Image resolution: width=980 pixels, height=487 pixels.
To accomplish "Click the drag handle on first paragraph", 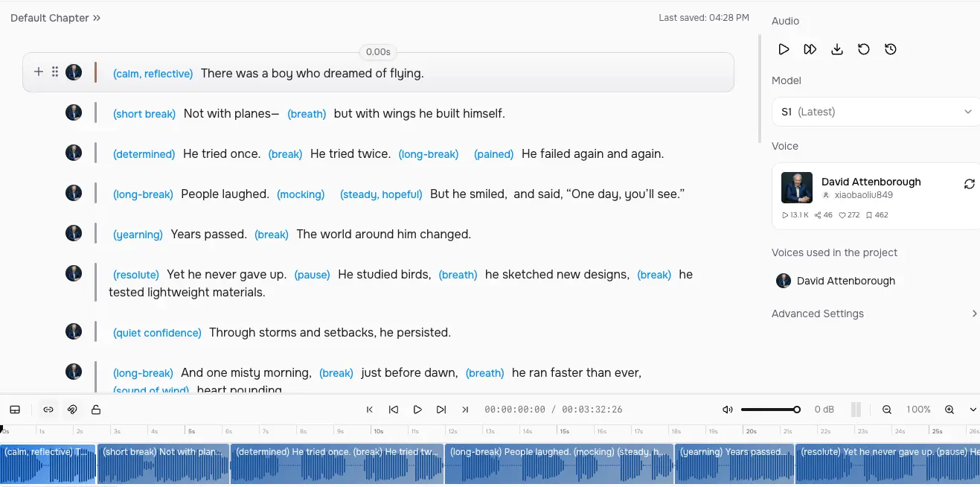I will (x=55, y=72).
